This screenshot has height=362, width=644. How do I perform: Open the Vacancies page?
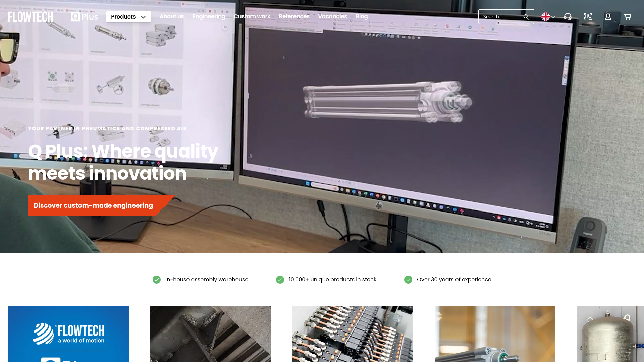click(x=332, y=16)
